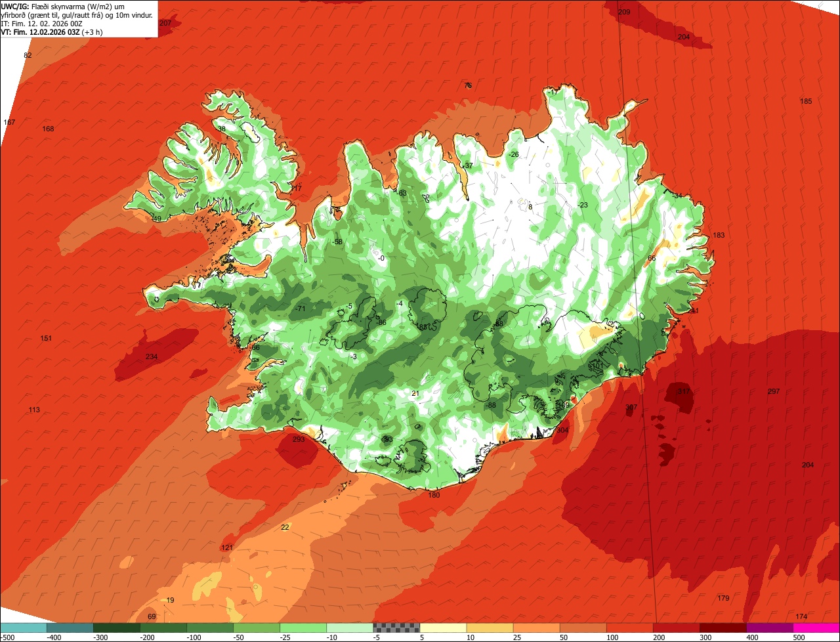The width and height of the screenshot is (840, 642).
Task: Click the '209' map value
Action: click(x=624, y=12)
